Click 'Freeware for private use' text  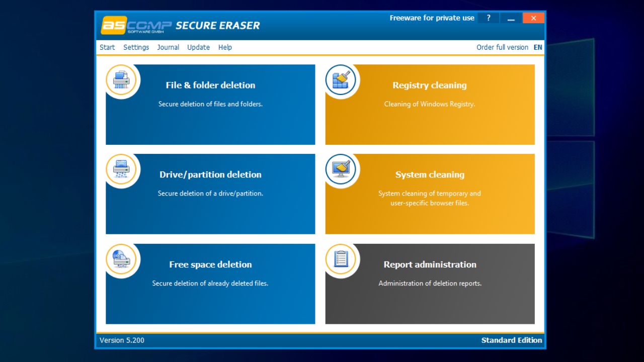click(432, 18)
